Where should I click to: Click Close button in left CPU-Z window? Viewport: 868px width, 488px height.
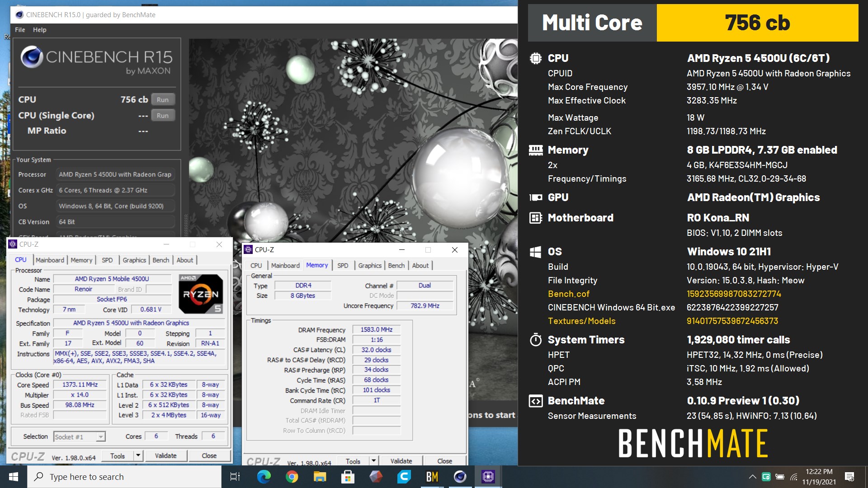pos(209,455)
